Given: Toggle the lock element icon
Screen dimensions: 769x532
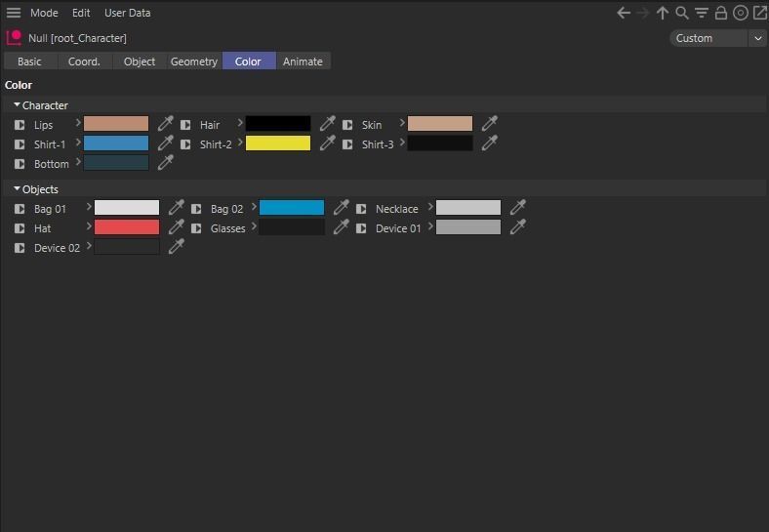Looking at the screenshot, I should [720, 13].
